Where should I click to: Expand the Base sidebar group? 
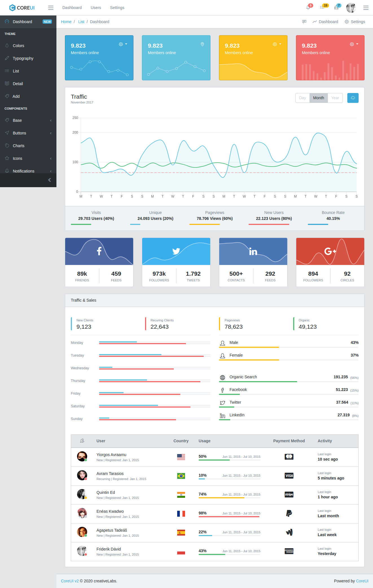pyautogui.click(x=28, y=120)
